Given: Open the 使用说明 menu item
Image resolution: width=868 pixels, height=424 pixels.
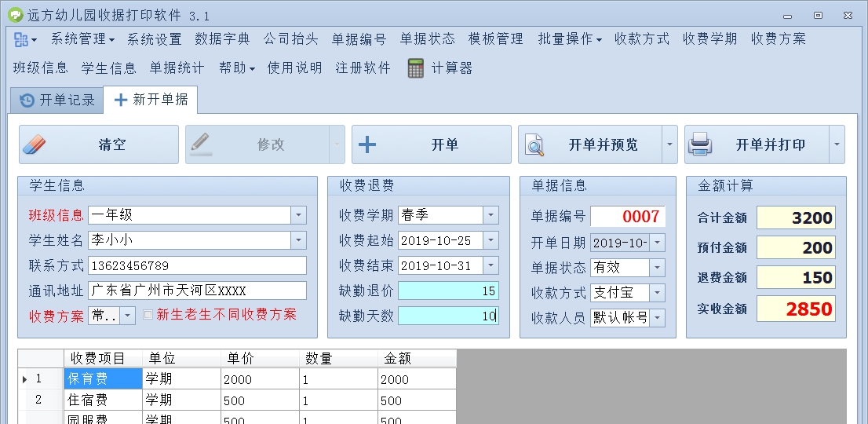Looking at the screenshot, I should [294, 68].
